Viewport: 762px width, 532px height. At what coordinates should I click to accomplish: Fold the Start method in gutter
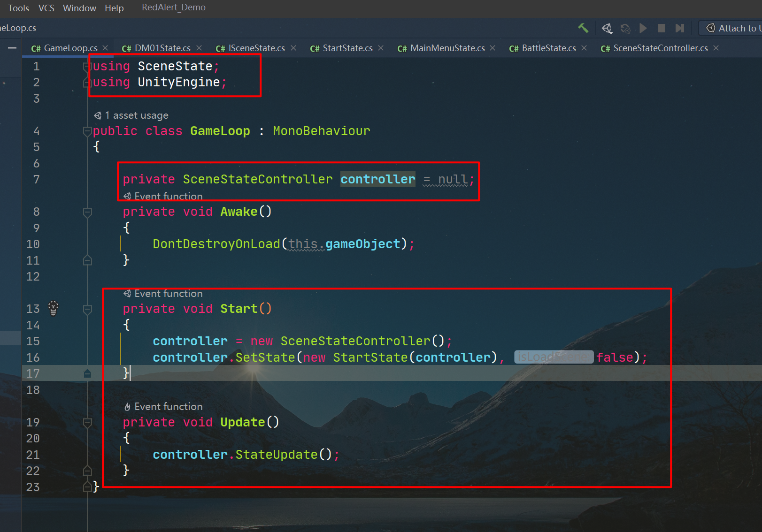[87, 309]
